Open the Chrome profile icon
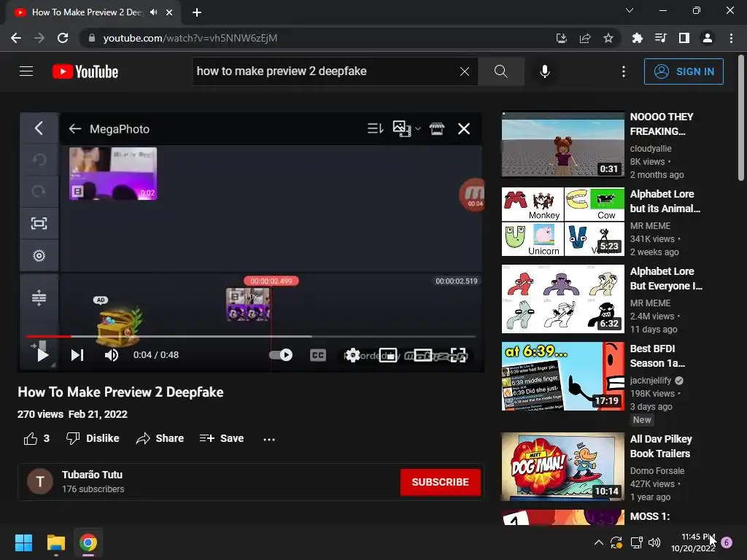The height and width of the screenshot is (560, 747). 708,38
